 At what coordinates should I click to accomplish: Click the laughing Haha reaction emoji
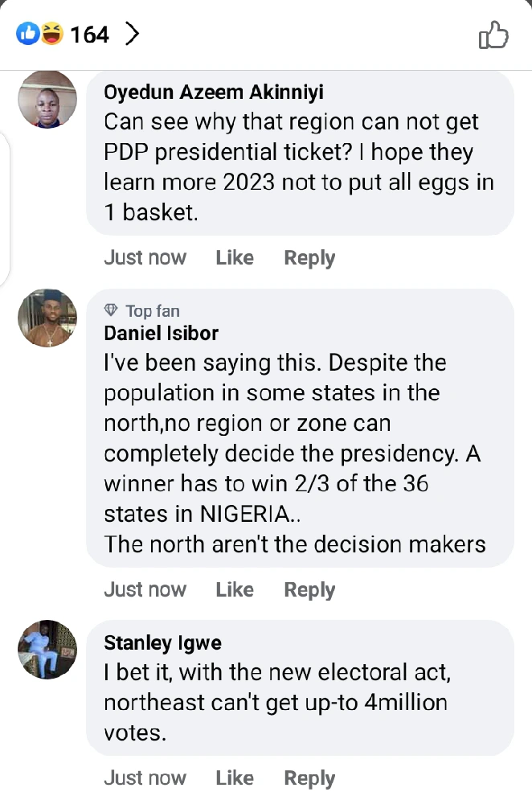coord(51,35)
